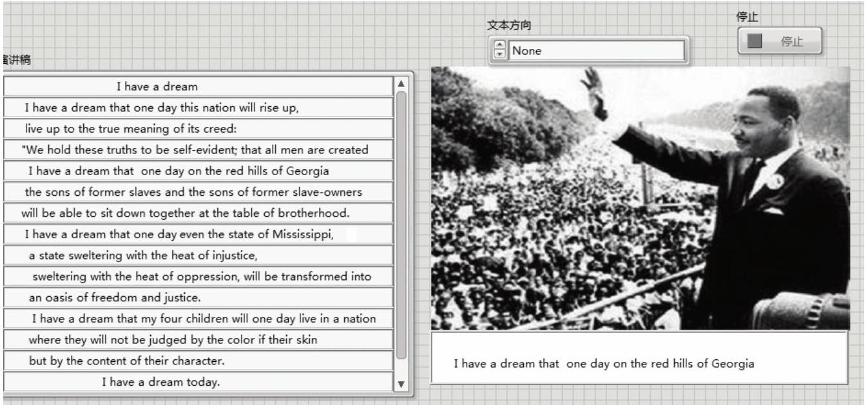Select row "will be able to sit down together"

[x=198, y=213]
